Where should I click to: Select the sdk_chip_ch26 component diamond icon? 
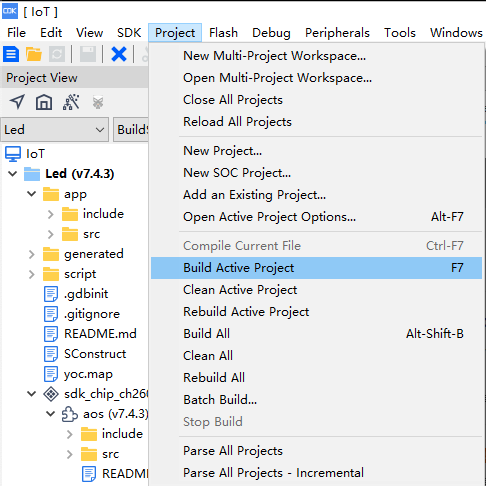(x=51, y=394)
